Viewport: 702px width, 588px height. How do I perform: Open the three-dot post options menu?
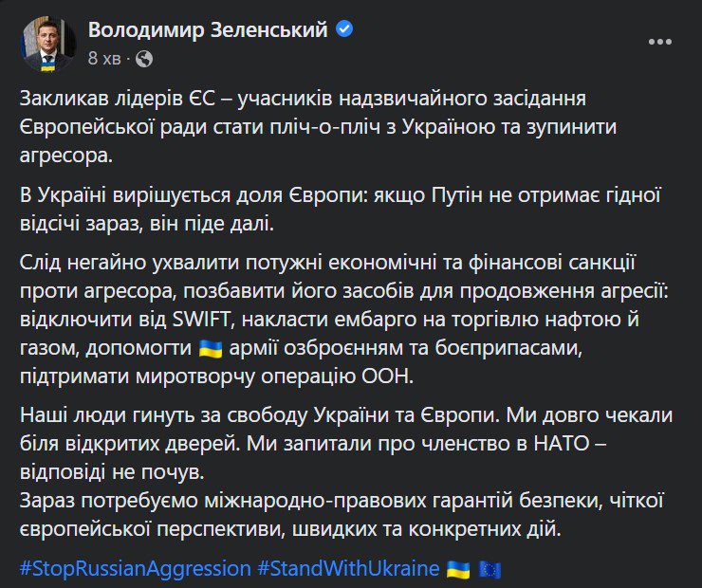pyautogui.click(x=660, y=42)
